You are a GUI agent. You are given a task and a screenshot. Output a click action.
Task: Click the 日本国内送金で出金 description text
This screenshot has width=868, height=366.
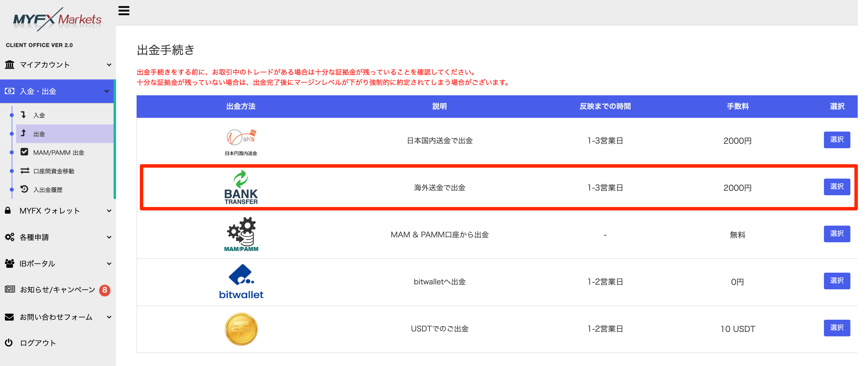click(x=439, y=141)
